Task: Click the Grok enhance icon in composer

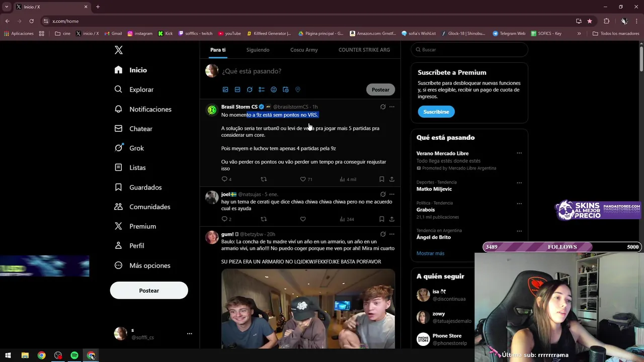Action: pos(250,89)
